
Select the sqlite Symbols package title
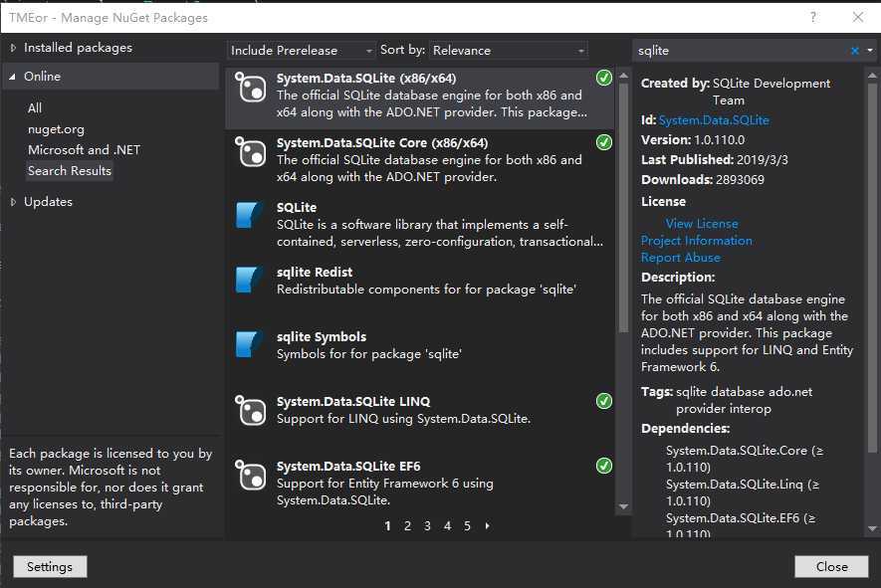click(x=322, y=337)
